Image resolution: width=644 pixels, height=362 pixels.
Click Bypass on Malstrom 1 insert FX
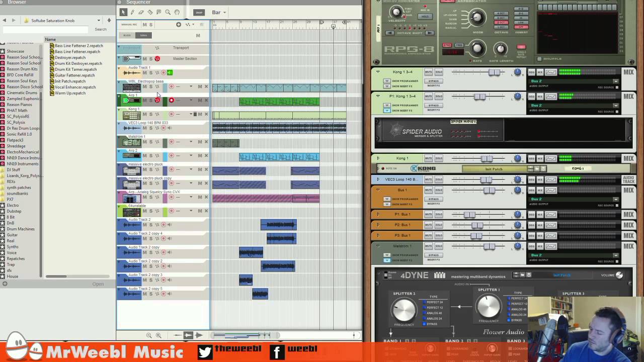pyautogui.click(x=434, y=255)
